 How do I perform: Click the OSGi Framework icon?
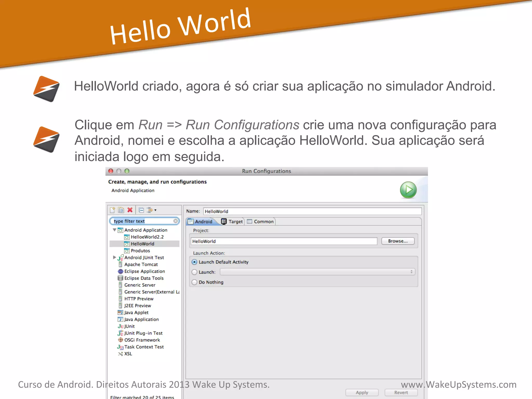click(x=120, y=340)
